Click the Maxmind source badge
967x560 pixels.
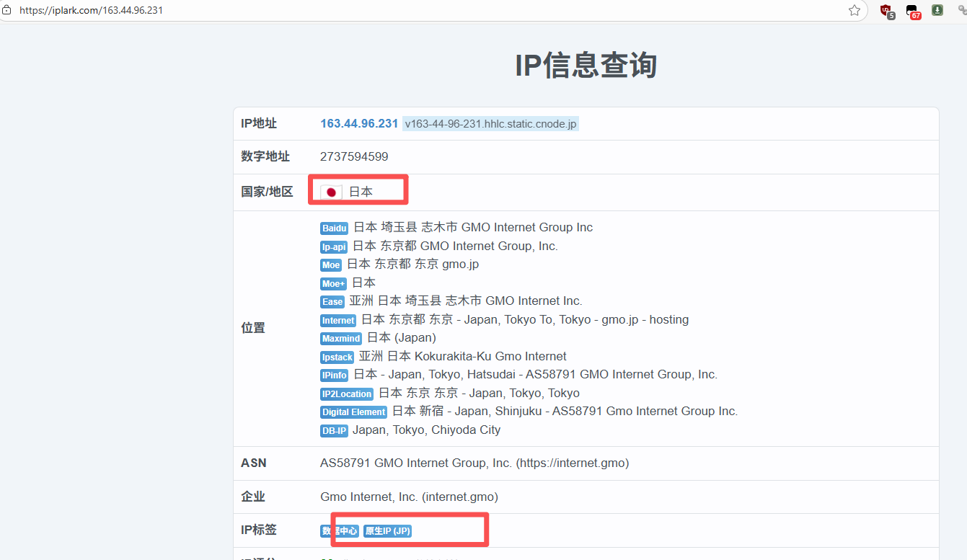tap(341, 339)
